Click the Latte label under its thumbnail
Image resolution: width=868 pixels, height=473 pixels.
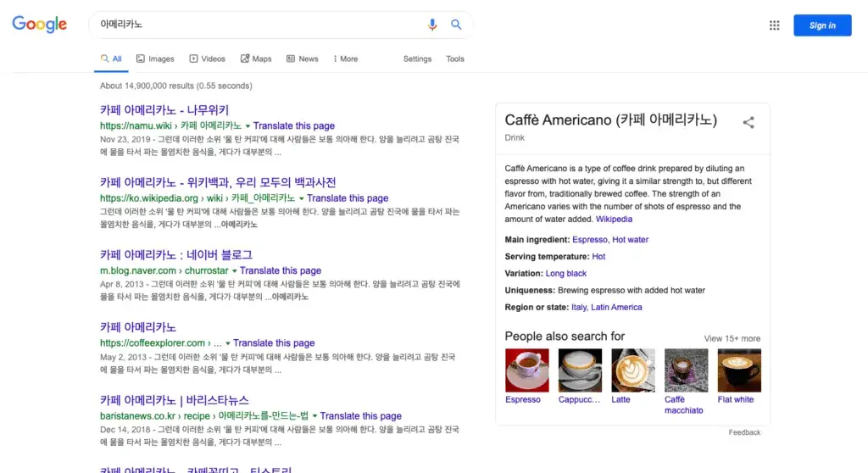(620, 400)
